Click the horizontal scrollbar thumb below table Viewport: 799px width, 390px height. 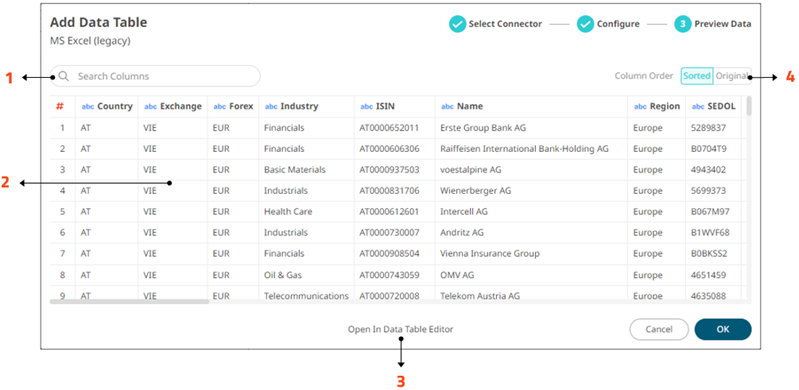pyautogui.click(x=129, y=302)
